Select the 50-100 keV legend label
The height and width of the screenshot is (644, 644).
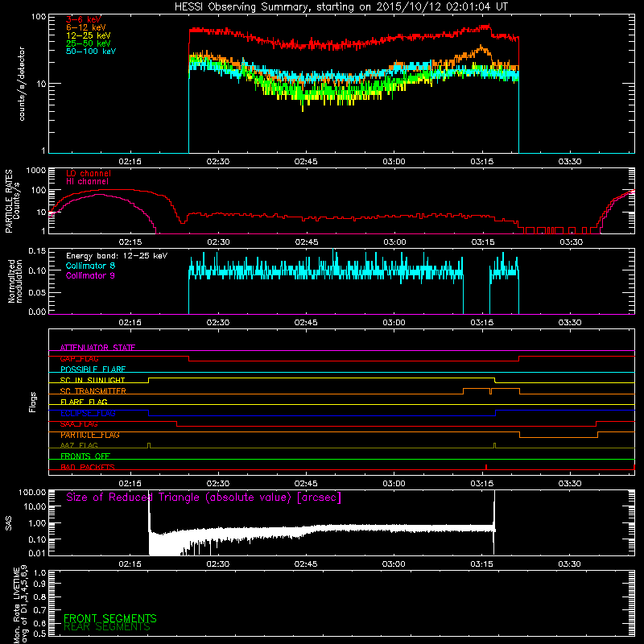tap(91, 52)
